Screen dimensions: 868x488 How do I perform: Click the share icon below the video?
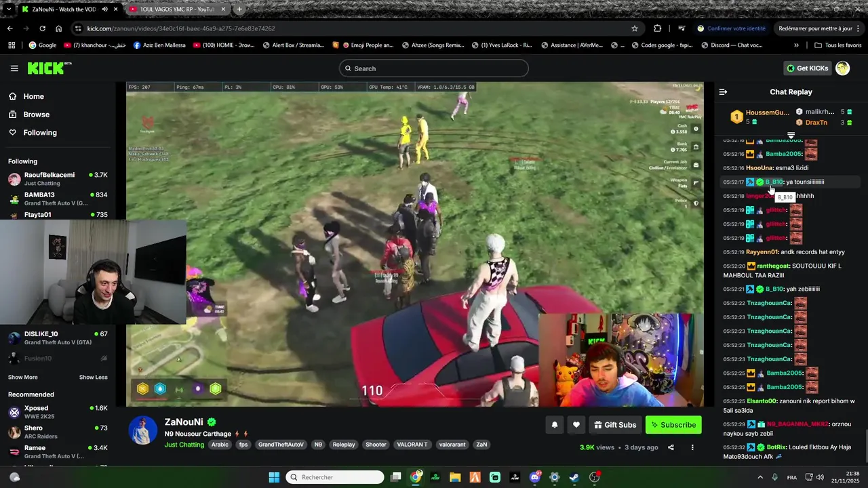(x=671, y=447)
